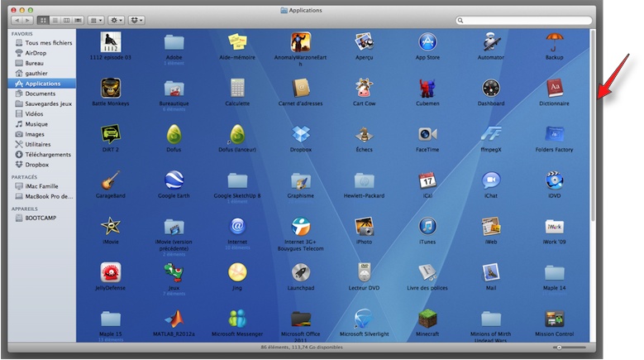This screenshot has width=644, height=360.
Task: Open AirDrop in the sidebar
Action: pos(42,53)
